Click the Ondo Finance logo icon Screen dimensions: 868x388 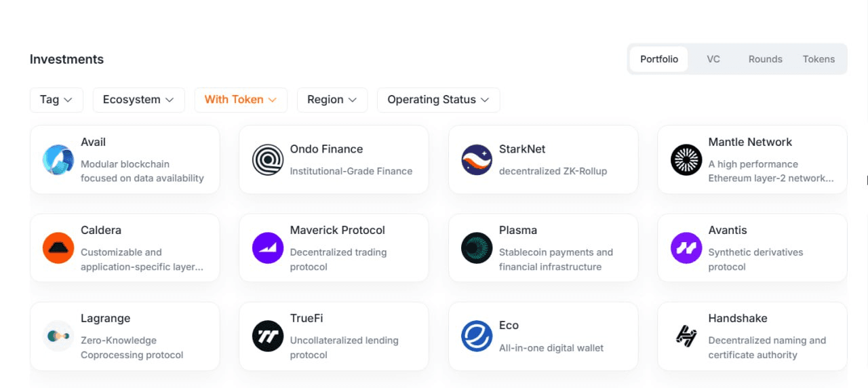coord(268,160)
